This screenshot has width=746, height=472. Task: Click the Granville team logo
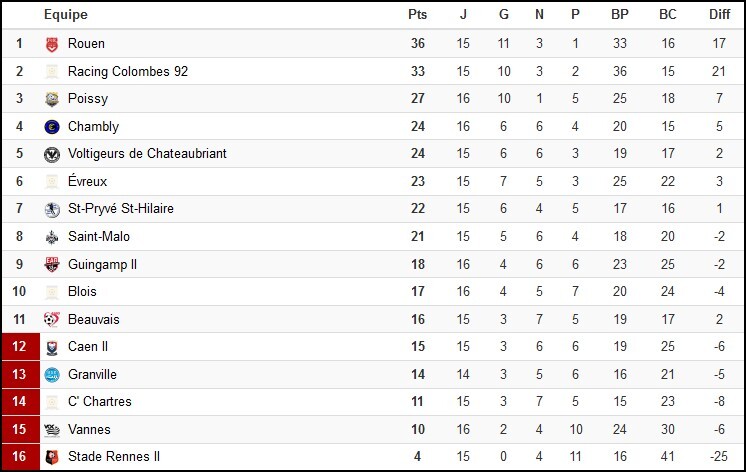tap(52, 375)
